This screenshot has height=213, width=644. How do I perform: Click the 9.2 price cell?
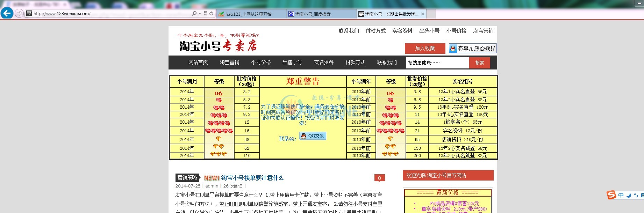coord(247,115)
